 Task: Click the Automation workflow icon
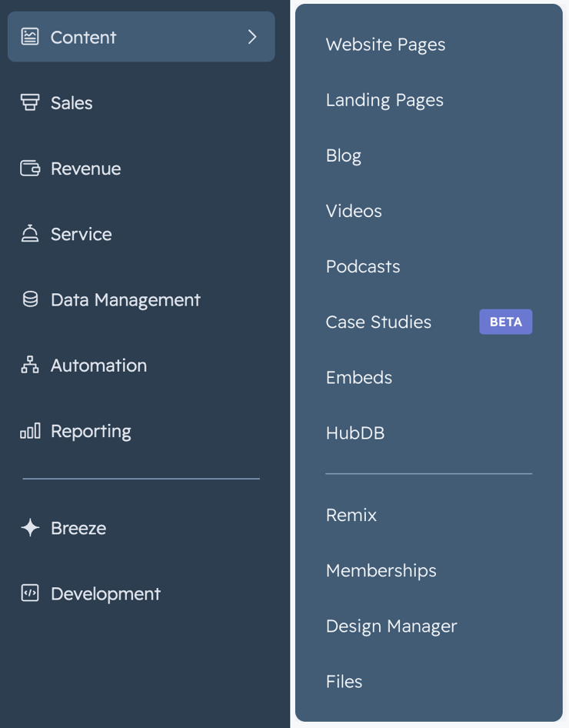coord(30,365)
